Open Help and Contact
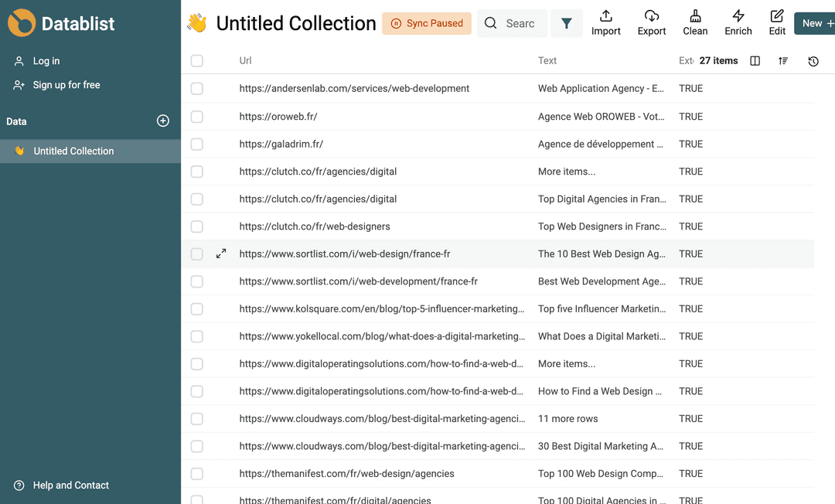The height and width of the screenshot is (504, 835). (70, 485)
